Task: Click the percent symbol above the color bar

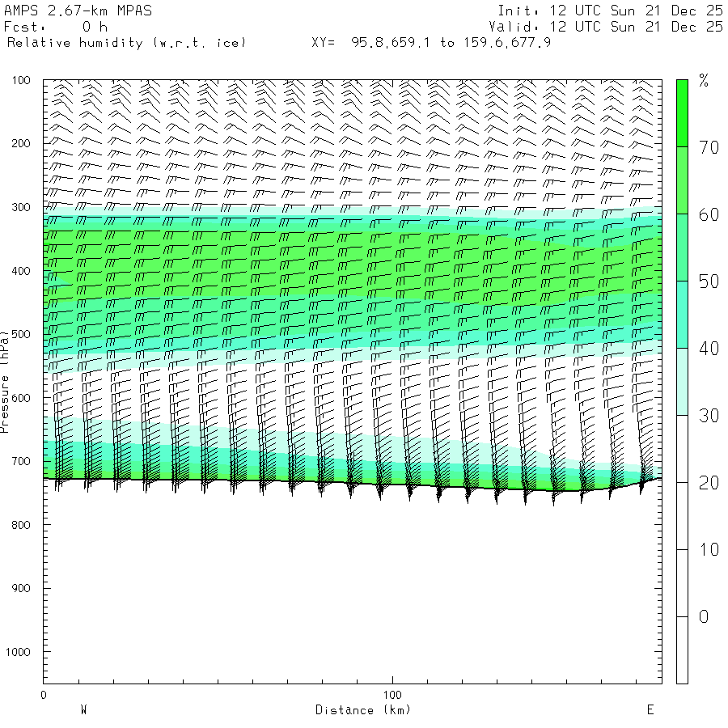Action: pyautogui.click(x=704, y=80)
